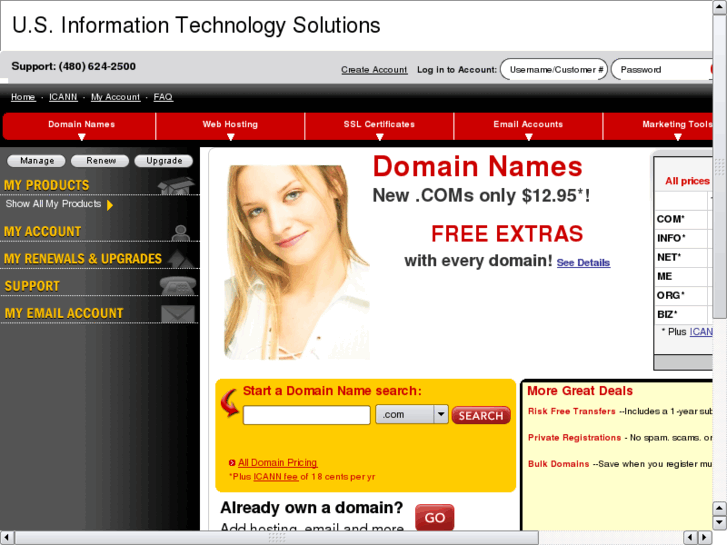
Task: Click the Renew button
Action: 100,160
